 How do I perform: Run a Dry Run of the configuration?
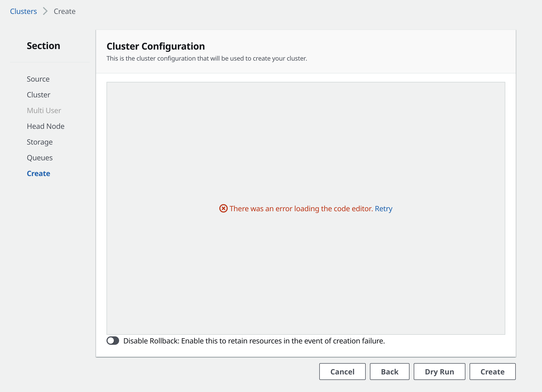click(x=439, y=372)
